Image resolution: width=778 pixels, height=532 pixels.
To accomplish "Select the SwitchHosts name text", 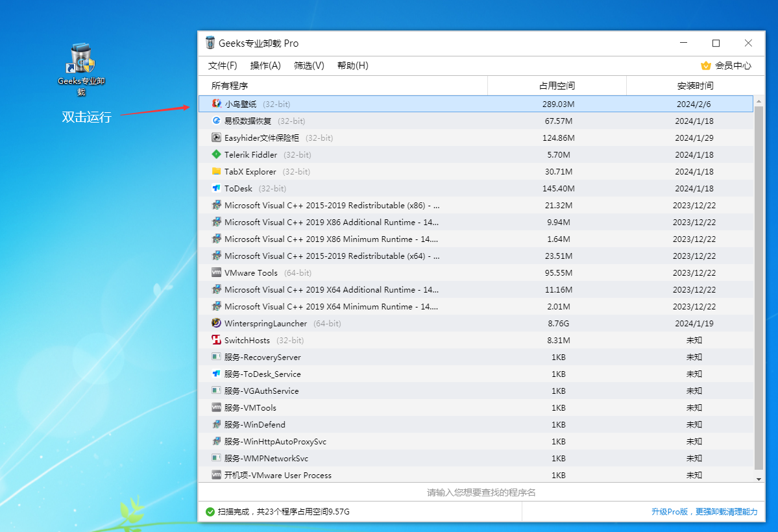I will point(247,341).
